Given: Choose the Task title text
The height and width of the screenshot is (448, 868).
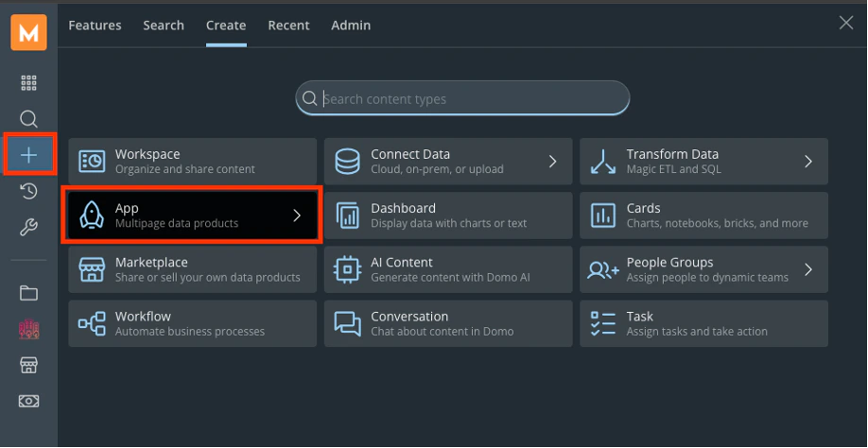Looking at the screenshot, I should coord(639,317).
